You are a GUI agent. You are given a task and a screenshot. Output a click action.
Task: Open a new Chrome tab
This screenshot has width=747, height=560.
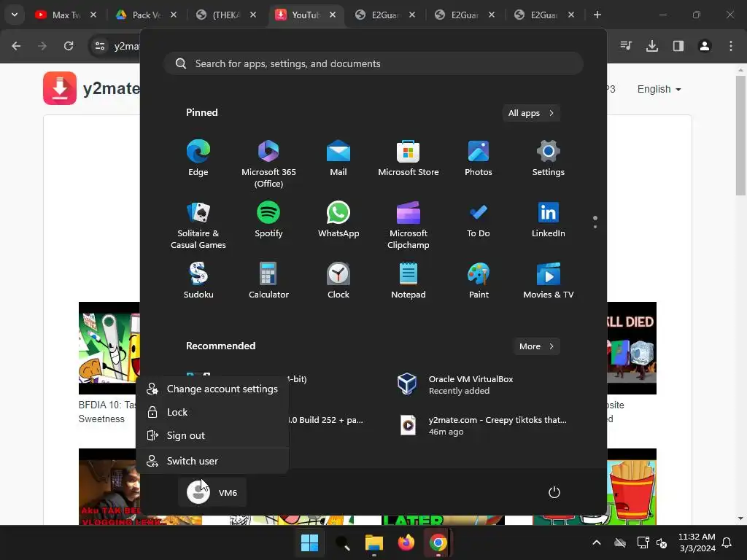tap(597, 15)
